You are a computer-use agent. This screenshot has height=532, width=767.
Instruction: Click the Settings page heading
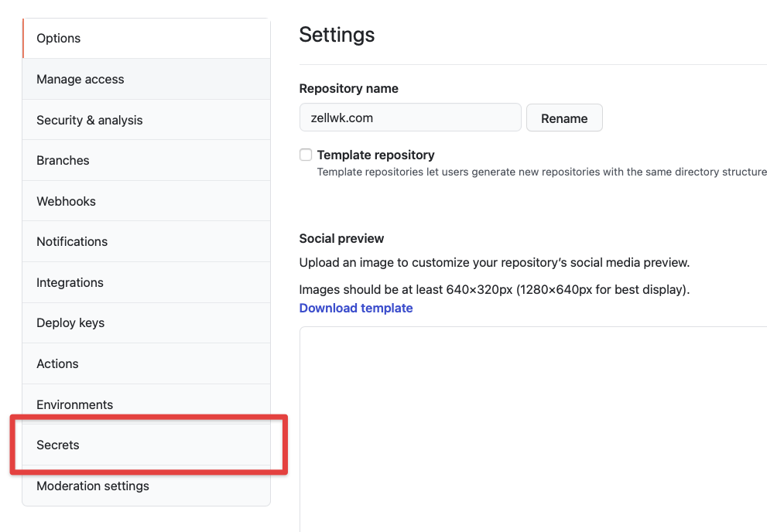pos(337,34)
